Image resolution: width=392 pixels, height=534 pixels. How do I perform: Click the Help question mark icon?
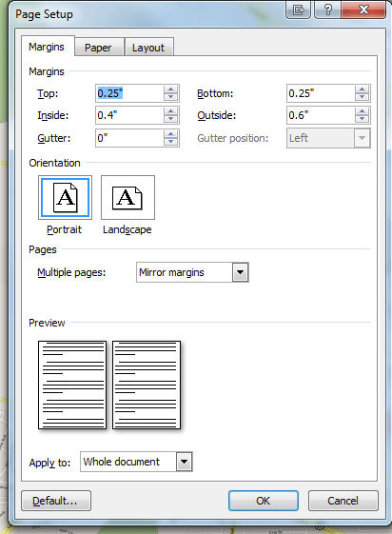pos(327,10)
